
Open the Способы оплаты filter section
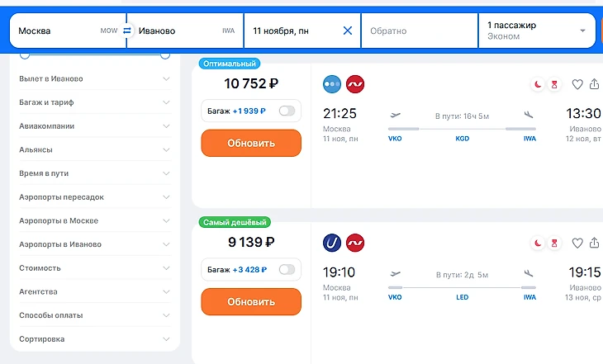pos(93,315)
